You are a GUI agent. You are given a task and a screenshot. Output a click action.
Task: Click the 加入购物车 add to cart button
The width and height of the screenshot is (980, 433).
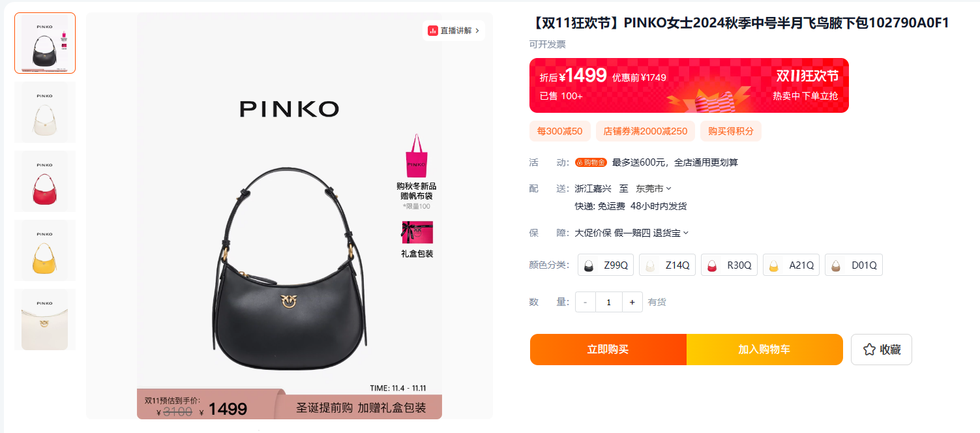click(765, 350)
